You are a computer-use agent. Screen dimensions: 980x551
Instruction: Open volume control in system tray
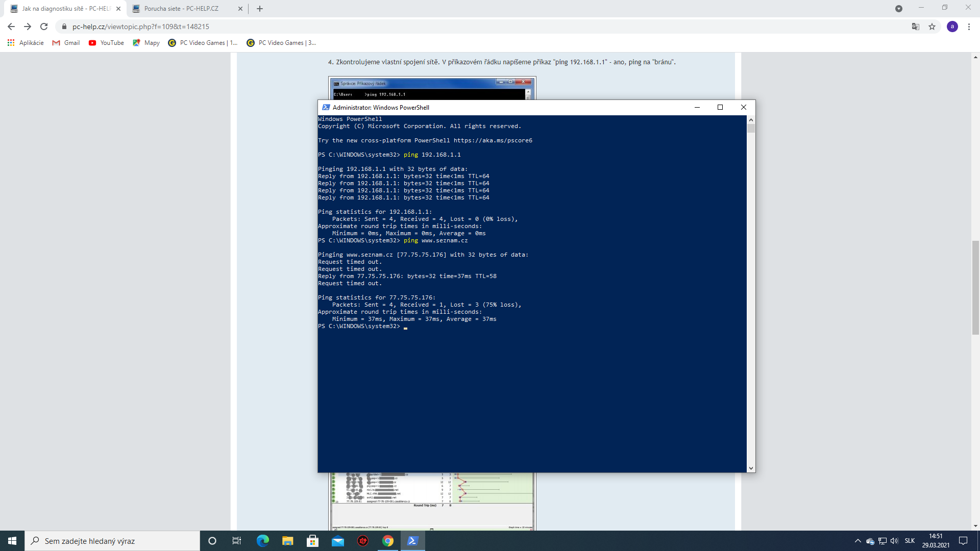pyautogui.click(x=894, y=541)
